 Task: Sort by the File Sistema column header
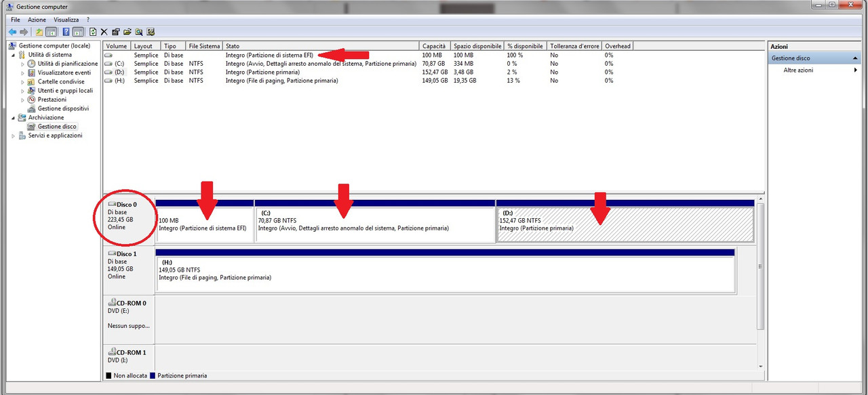(x=205, y=46)
